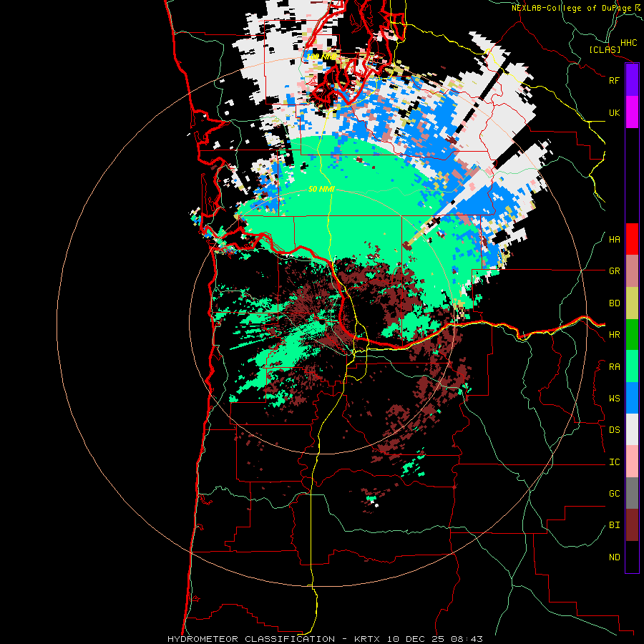The height and width of the screenshot is (644, 644).
Task: Click the Hydrometeor Classification KRTX caption
Action: (x=325, y=639)
